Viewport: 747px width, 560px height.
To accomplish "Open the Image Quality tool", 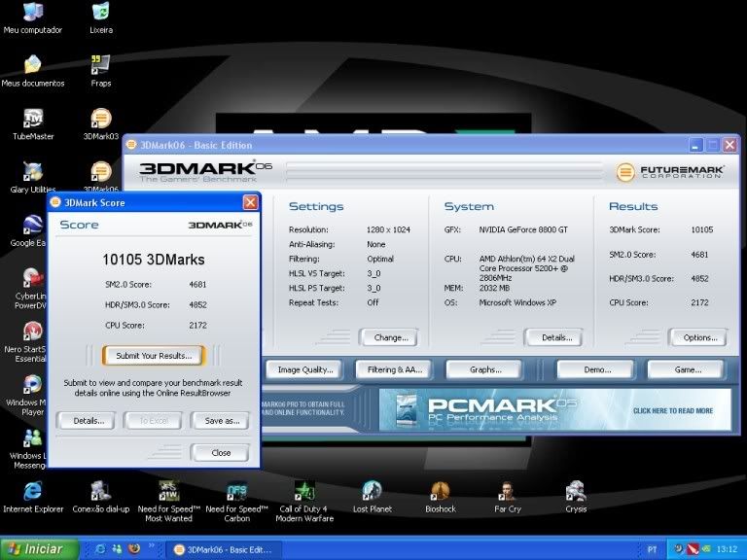I will (304, 369).
